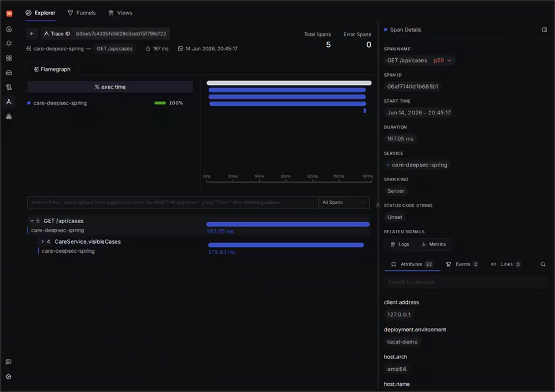Image resolution: width=555 pixels, height=392 pixels.
Task: Click the white top flamegraph bar
Action: tap(289, 83)
